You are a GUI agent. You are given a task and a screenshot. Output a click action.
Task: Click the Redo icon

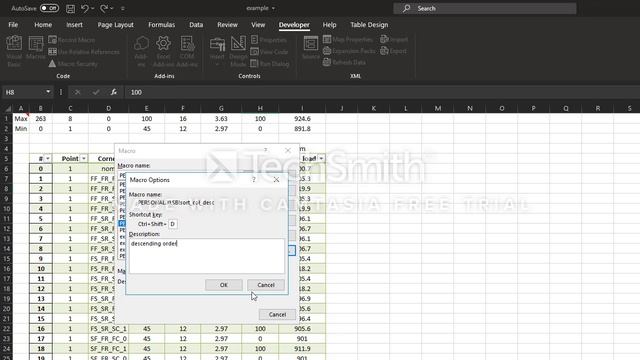104,8
